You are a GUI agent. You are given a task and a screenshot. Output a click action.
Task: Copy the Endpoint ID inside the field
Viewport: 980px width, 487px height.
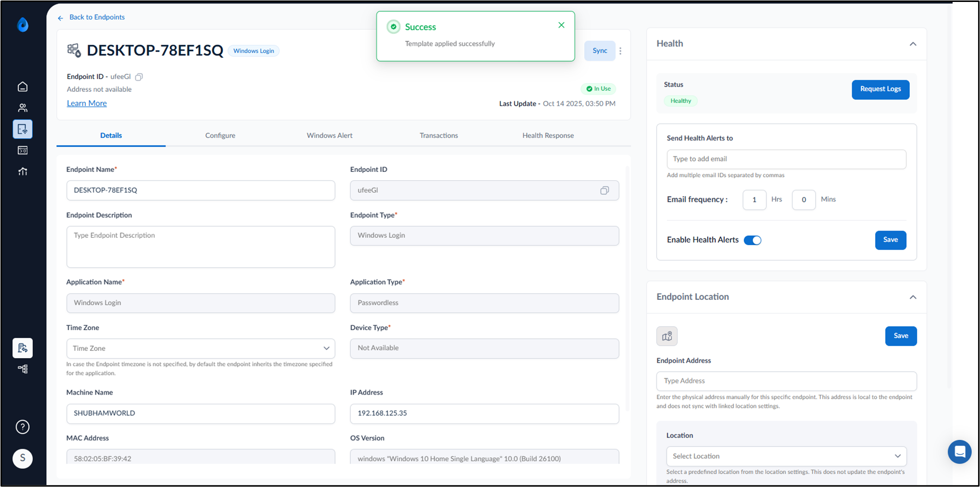(x=604, y=191)
